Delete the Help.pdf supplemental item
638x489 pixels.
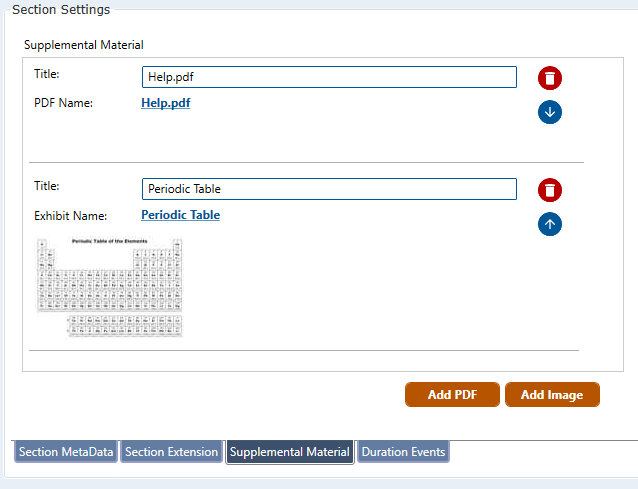pos(550,78)
